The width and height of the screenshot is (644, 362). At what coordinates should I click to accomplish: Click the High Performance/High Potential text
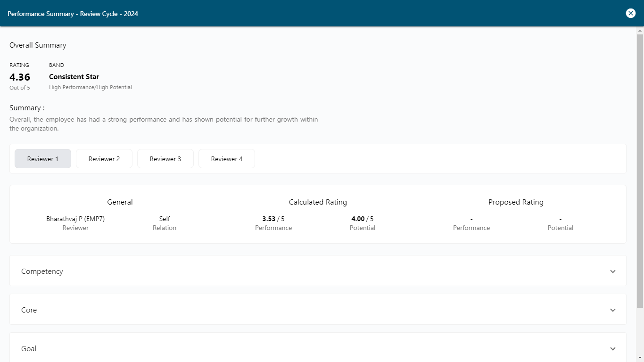click(x=91, y=87)
